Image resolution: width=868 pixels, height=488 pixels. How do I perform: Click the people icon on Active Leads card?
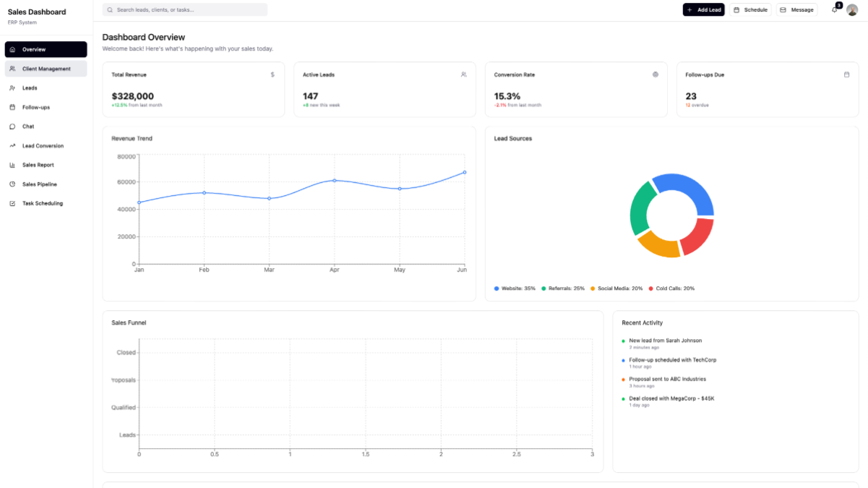click(464, 74)
